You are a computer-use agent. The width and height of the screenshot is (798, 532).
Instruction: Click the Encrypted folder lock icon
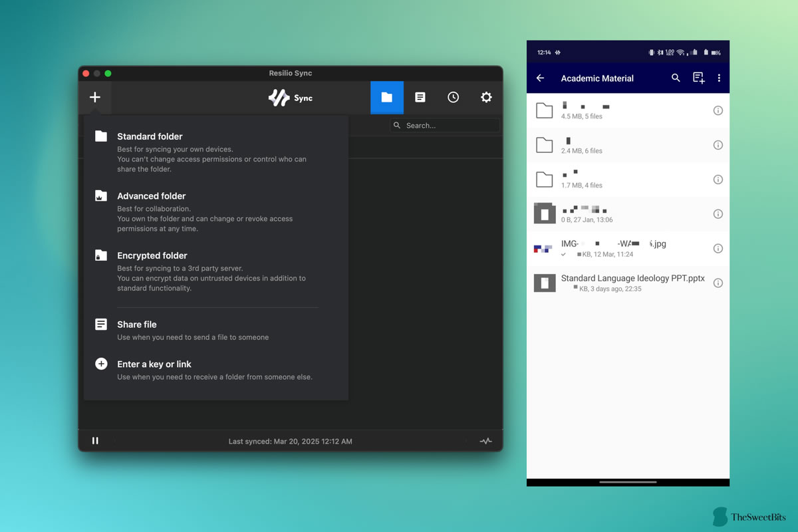click(101, 255)
